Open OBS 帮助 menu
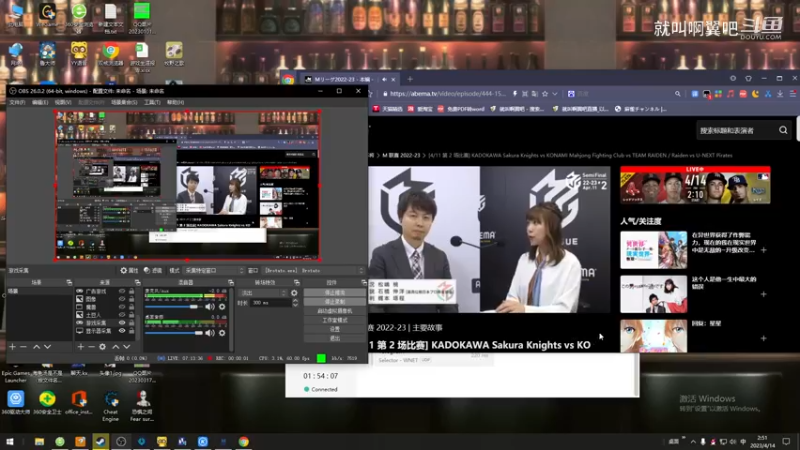The height and width of the screenshot is (450, 800). pos(175,103)
